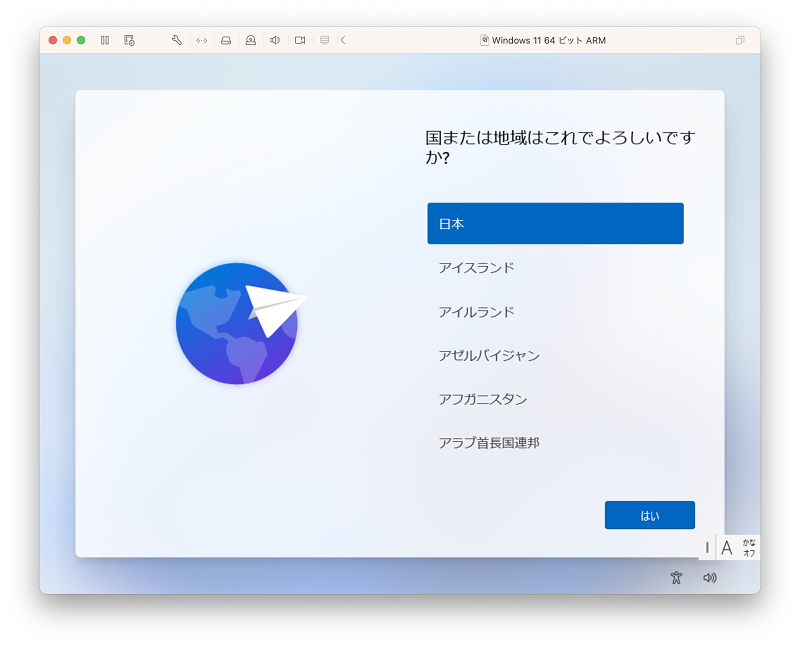The height and width of the screenshot is (646, 800).
Task: Collapse toolbar with the left chevron
Action: pos(343,40)
